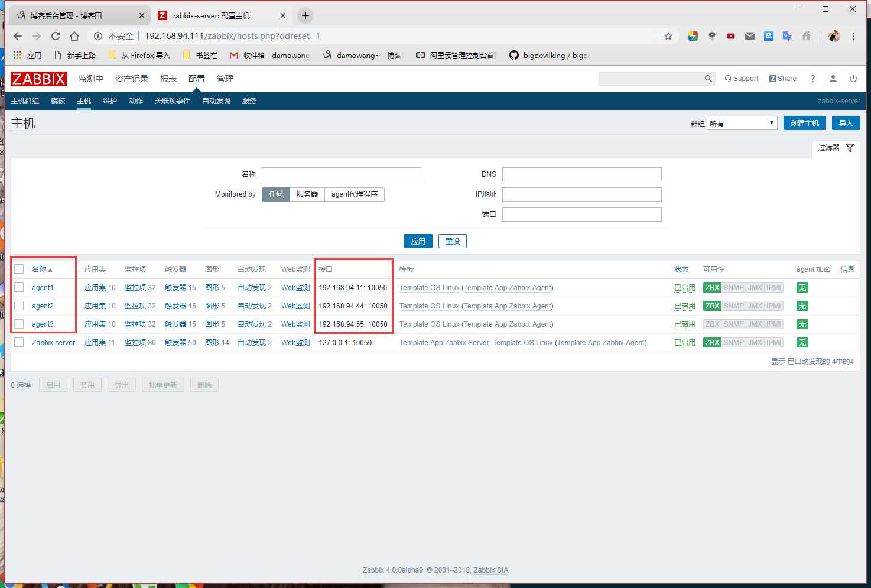Open the agent1 host link
This screenshot has width=871, height=588.
coord(43,288)
